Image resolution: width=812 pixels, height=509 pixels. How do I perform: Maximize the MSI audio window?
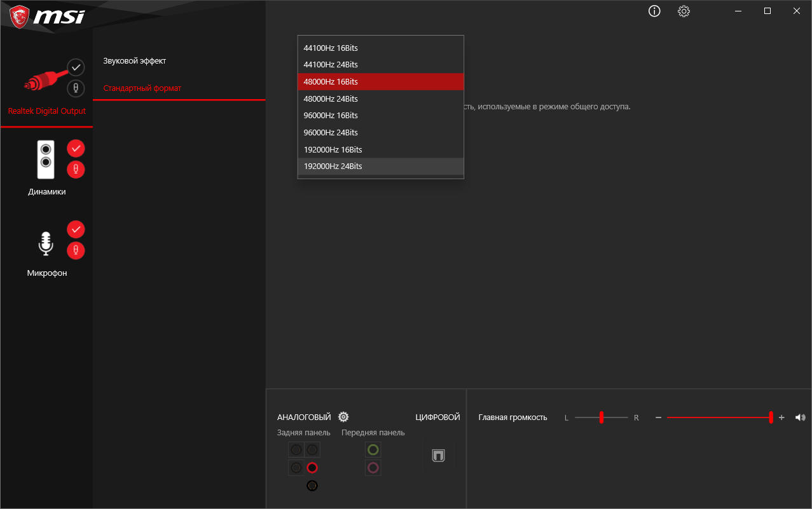(x=767, y=11)
